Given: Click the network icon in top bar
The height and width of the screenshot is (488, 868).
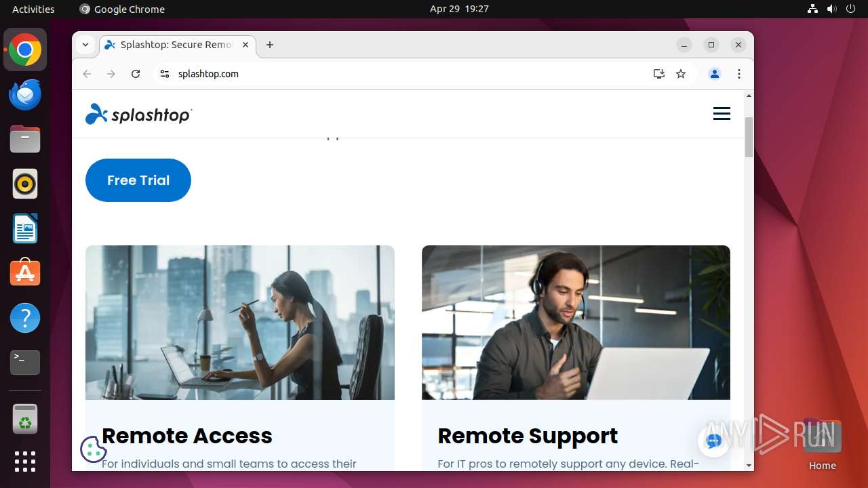Looking at the screenshot, I should (813, 9).
